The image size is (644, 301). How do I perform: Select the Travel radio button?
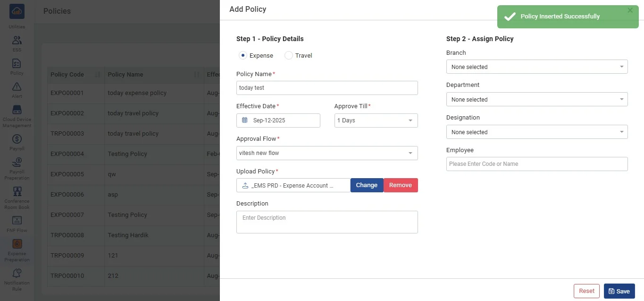(x=289, y=56)
